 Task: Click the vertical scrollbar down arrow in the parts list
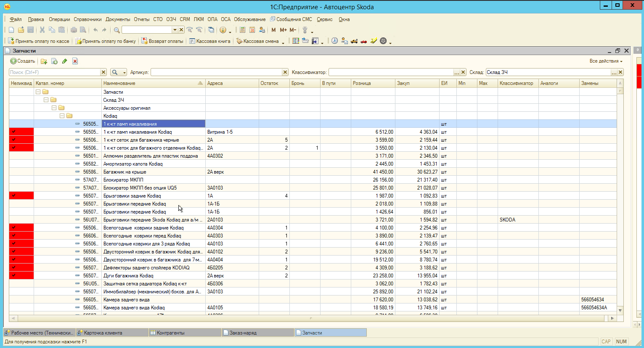pyautogui.click(x=620, y=311)
